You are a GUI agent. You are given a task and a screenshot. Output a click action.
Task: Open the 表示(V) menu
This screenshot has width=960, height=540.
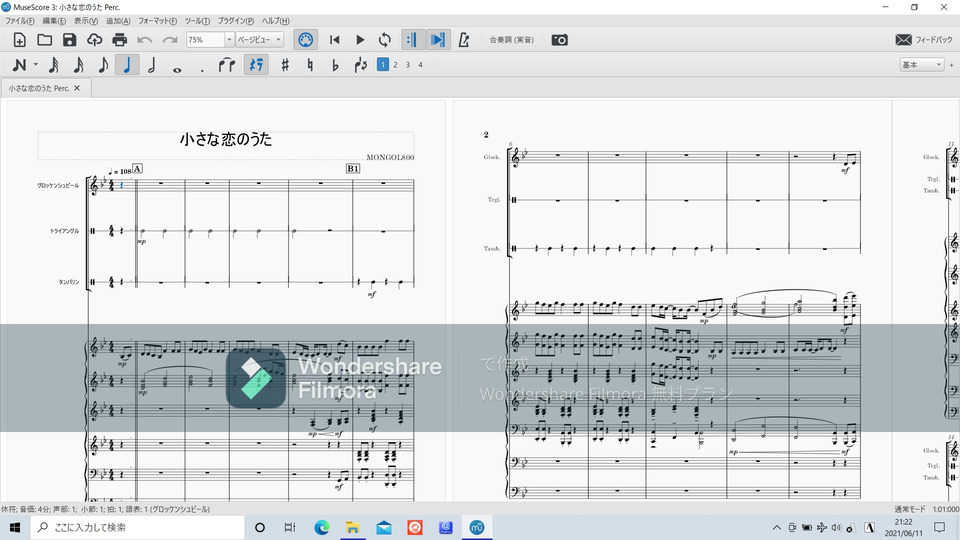(86, 21)
